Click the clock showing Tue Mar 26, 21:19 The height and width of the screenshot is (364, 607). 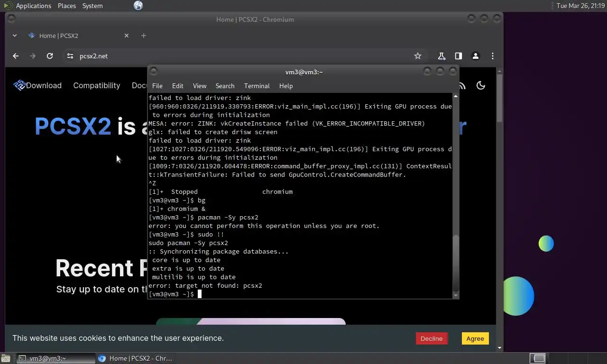tap(580, 6)
